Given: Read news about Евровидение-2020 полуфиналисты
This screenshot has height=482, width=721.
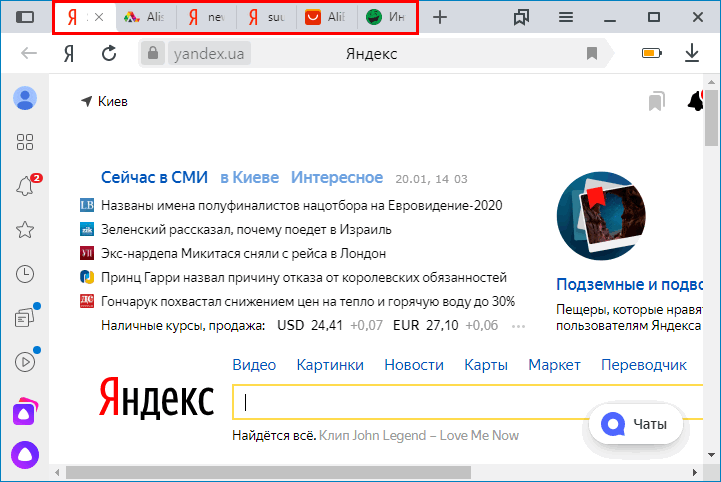Looking at the screenshot, I should pyautogui.click(x=302, y=206).
